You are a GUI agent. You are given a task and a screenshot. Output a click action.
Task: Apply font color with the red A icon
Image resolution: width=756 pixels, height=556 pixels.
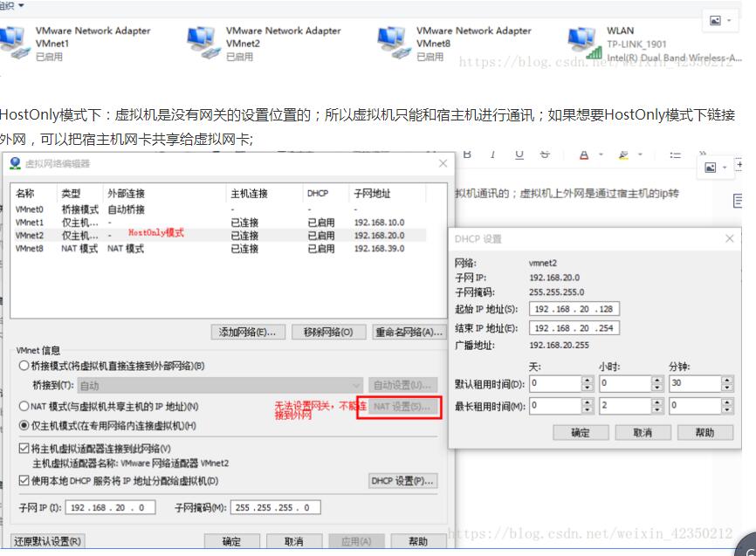[x=584, y=154]
